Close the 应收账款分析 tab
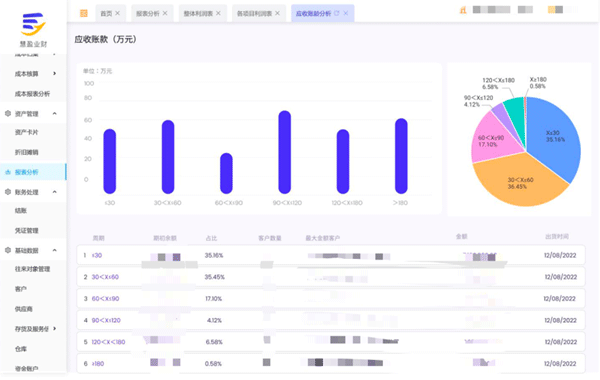 tap(346, 13)
